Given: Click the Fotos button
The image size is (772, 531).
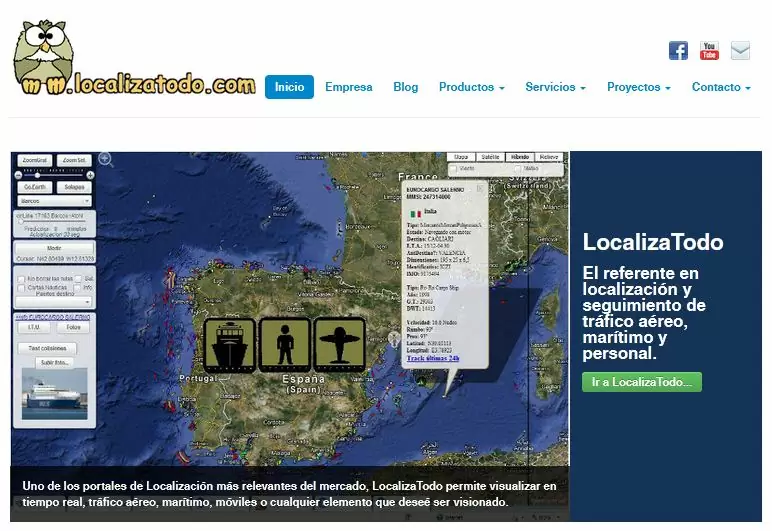Looking at the screenshot, I should [73, 327].
